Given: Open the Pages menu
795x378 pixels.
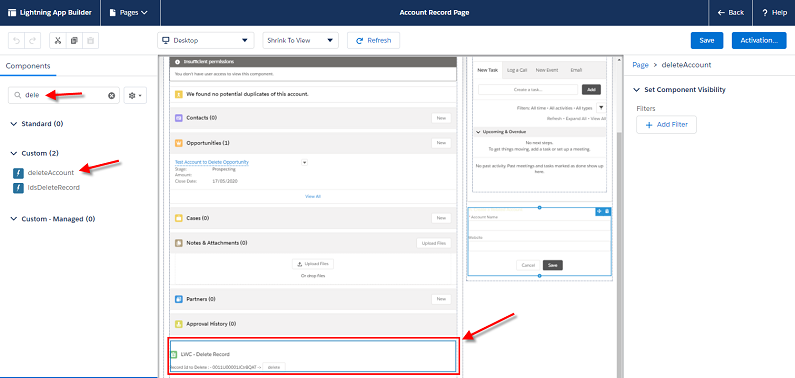Looking at the screenshot, I should point(128,13).
